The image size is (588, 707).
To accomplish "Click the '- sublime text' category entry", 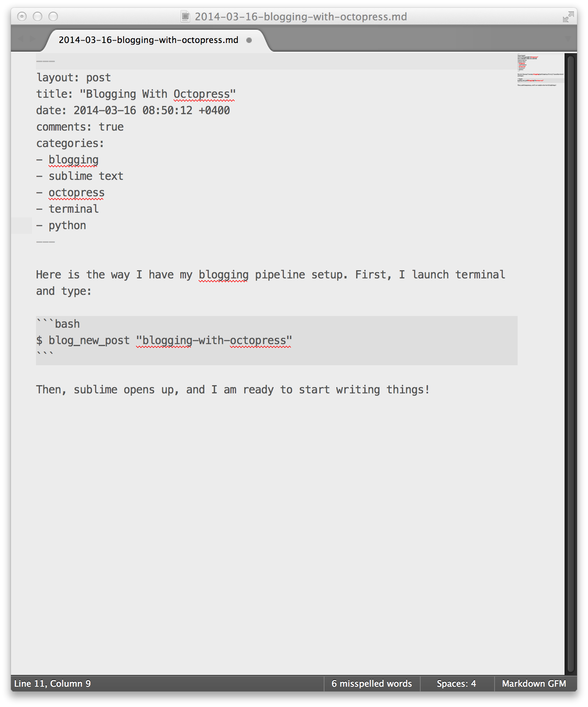I will click(80, 176).
